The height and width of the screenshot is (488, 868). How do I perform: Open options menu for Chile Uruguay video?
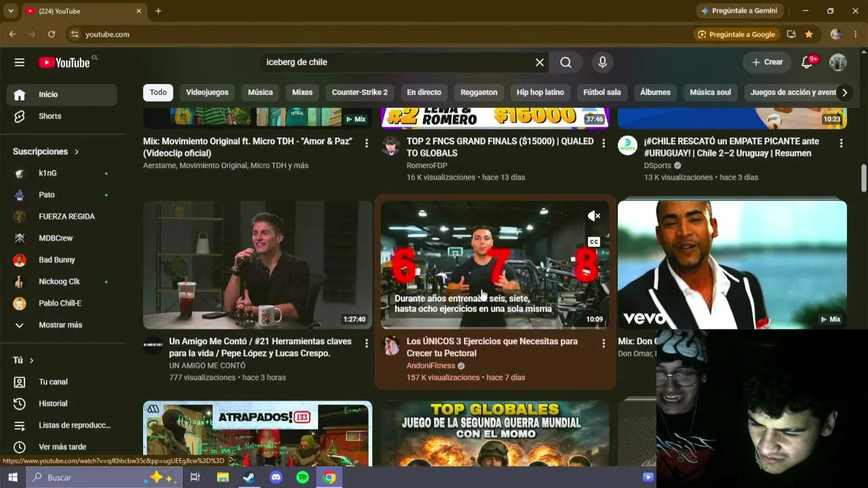[841, 144]
